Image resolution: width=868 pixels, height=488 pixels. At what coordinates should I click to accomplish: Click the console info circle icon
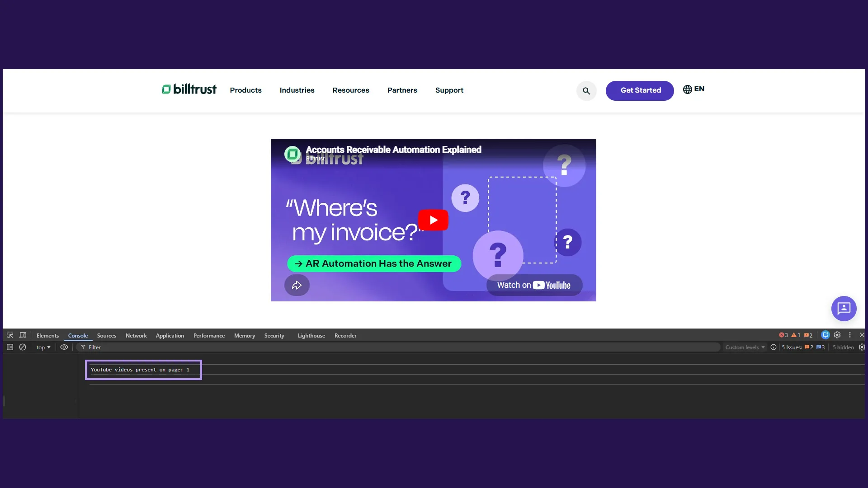click(x=774, y=347)
